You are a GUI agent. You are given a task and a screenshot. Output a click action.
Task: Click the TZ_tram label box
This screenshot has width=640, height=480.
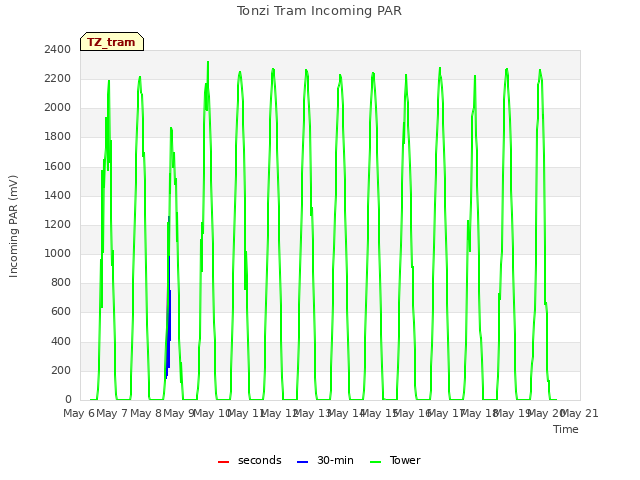pyautogui.click(x=112, y=42)
